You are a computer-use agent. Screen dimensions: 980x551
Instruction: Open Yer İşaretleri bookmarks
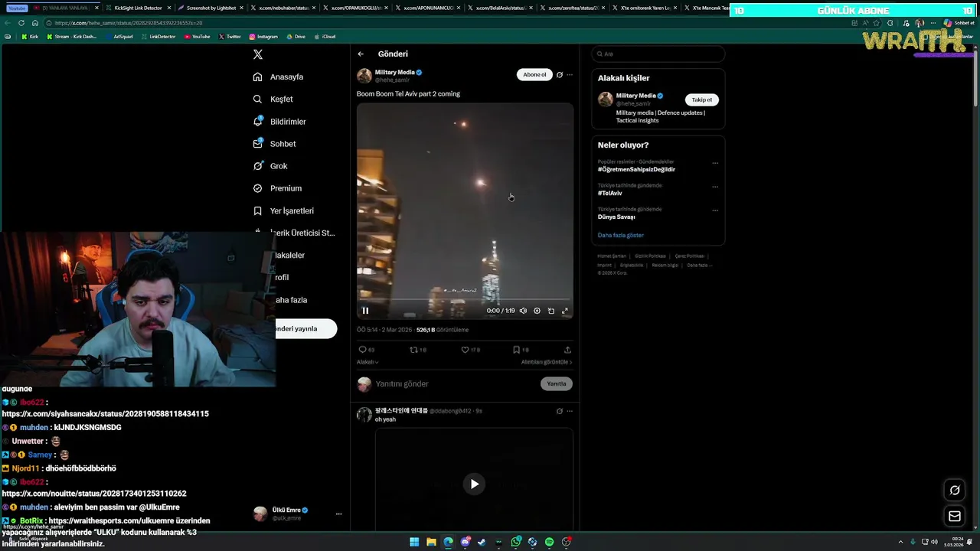pyautogui.click(x=283, y=210)
